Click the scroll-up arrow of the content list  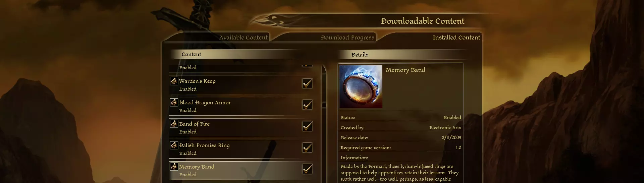tap(324, 69)
